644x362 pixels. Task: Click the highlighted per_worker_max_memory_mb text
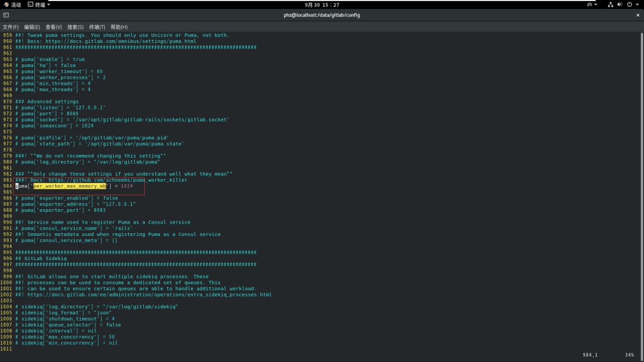70,186
